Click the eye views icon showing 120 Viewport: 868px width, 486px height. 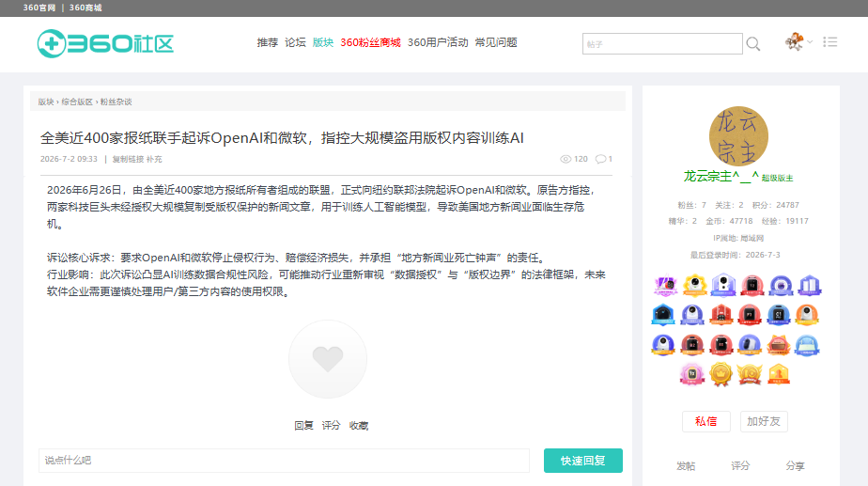click(x=566, y=159)
